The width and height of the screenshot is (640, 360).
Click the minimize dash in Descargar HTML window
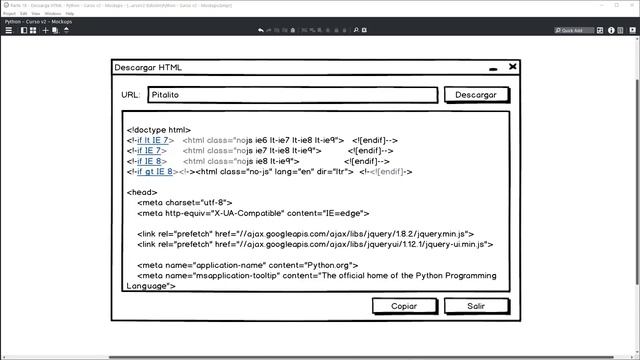(x=493, y=69)
